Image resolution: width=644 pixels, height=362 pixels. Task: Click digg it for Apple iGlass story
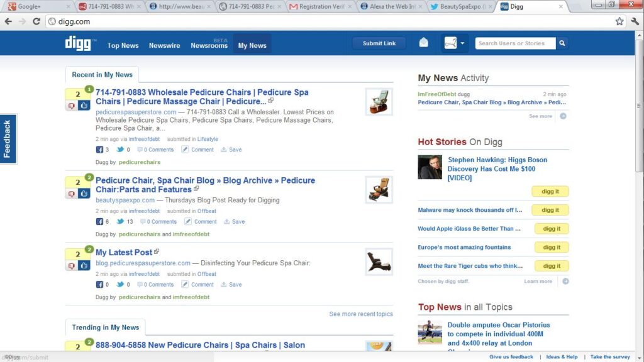[552, 229]
